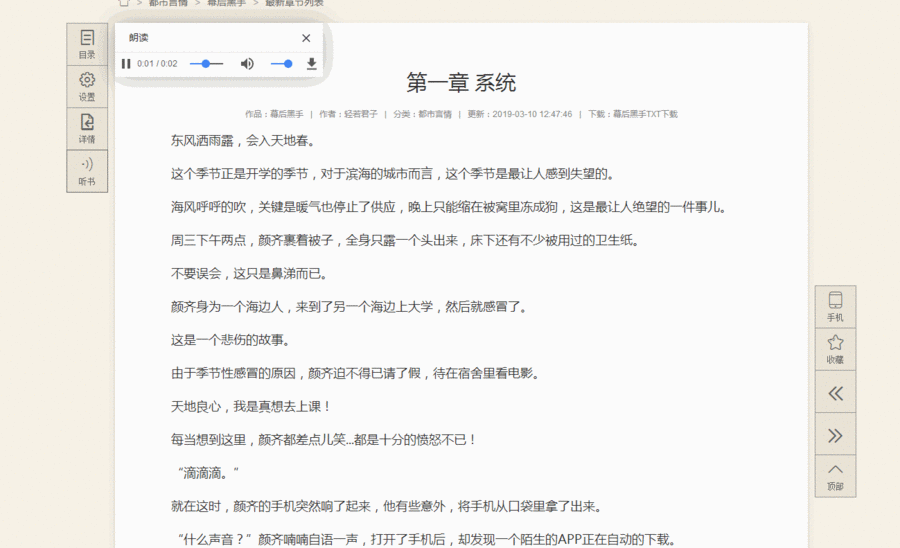Click the line 天地良心，我是真想去上课！
This screenshot has height=548, width=900.
[x=251, y=407]
